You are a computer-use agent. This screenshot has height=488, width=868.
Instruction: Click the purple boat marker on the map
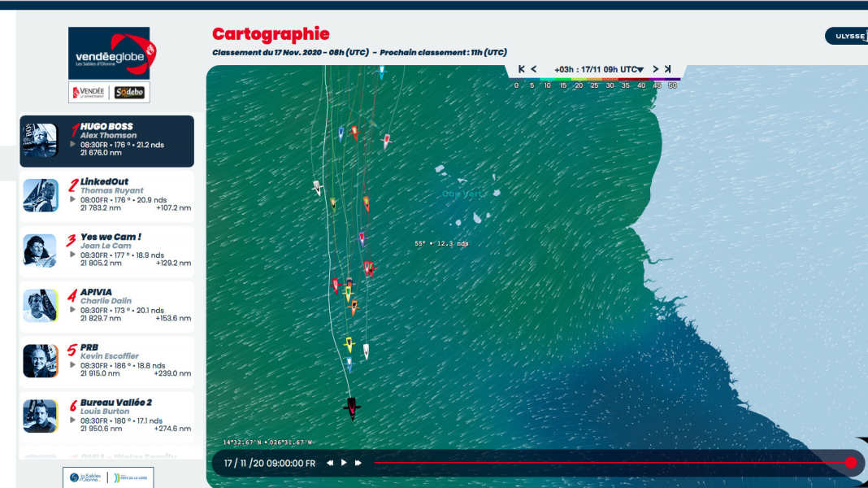362,239
